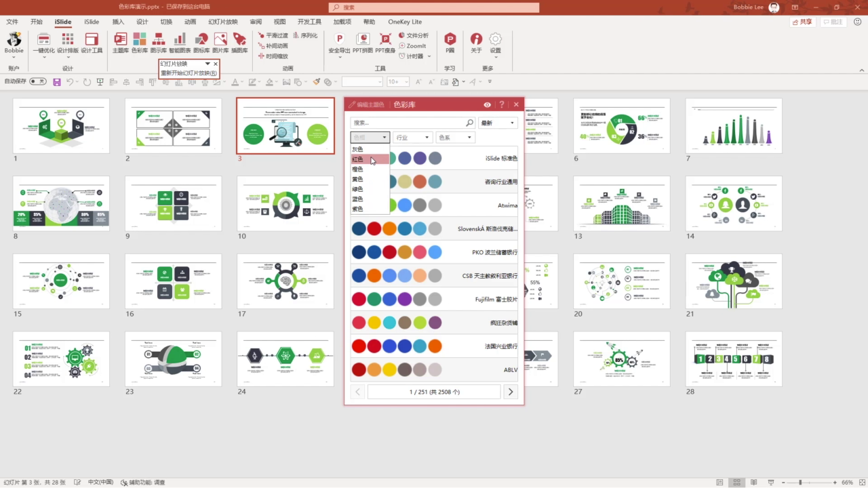
Task: Open help in the 色彩库 panel
Action: (x=502, y=104)
